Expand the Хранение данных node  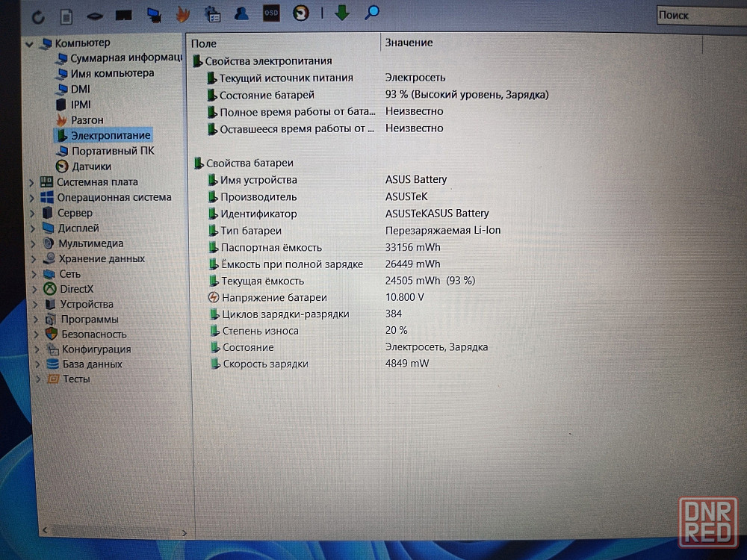[32, 259]
